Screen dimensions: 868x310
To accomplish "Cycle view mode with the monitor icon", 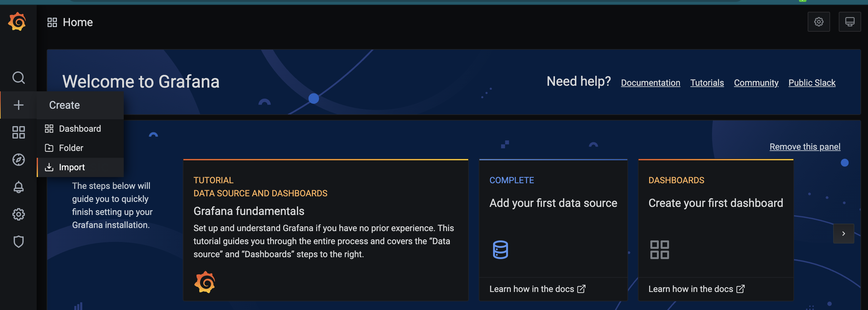I will point(849,22).
